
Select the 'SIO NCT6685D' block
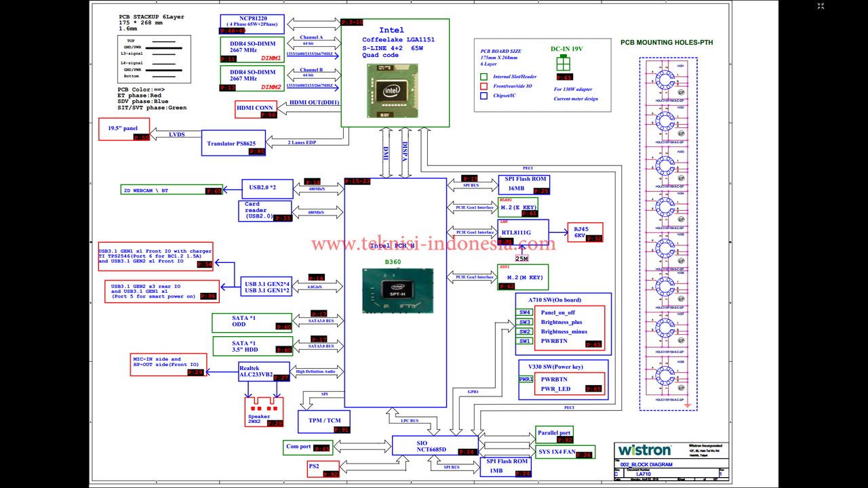coord(435,445)
